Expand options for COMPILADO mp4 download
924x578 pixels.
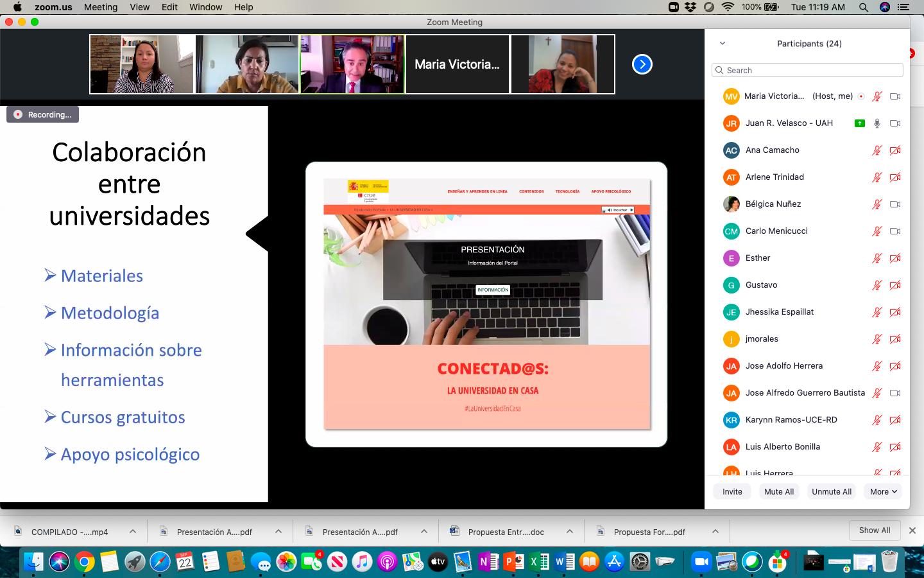tap(133, 532)
